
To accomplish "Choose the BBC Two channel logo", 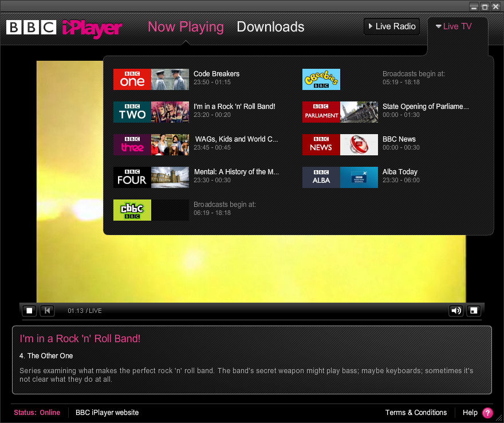I will [132, 112].
